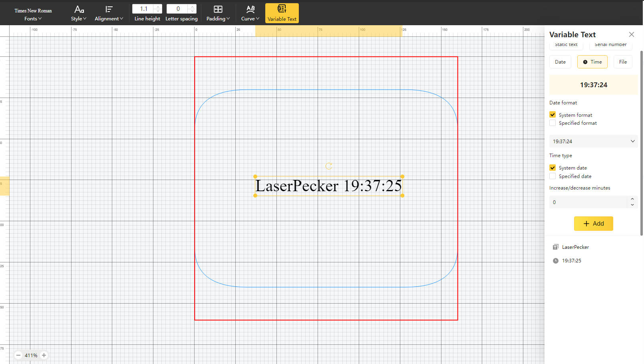Click the 19:37:24 time preview

click(x=594, y=85)
